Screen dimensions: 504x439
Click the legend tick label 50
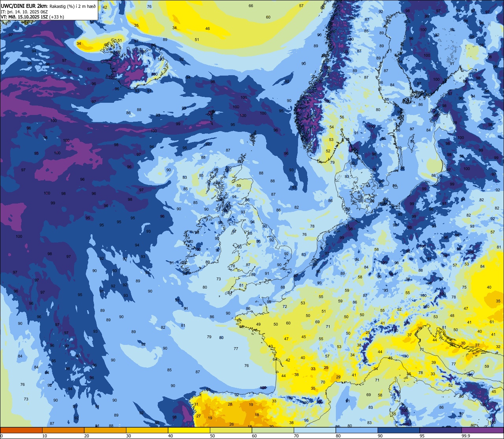pyautogui.click(x=212, y=436)
